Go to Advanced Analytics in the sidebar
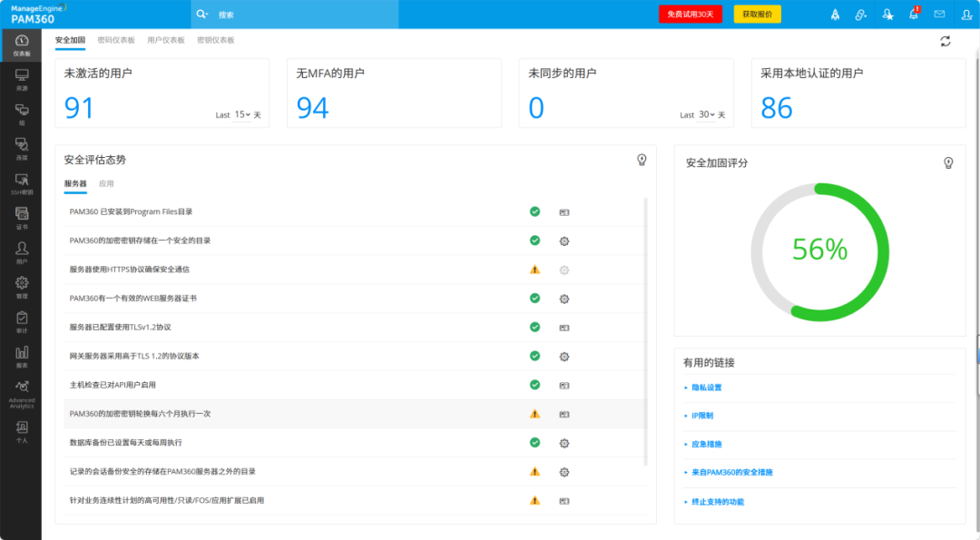980x540 pixels. [21, 391]
